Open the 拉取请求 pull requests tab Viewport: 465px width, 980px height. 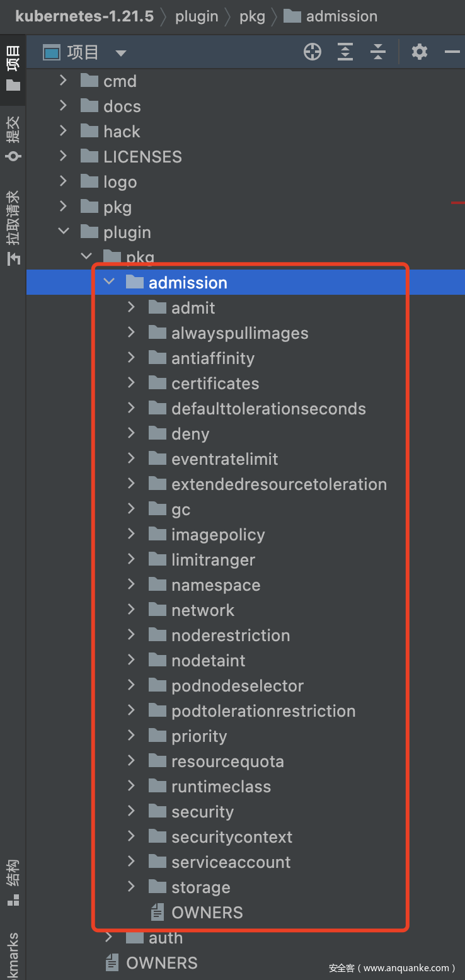[x=13, y=227]
